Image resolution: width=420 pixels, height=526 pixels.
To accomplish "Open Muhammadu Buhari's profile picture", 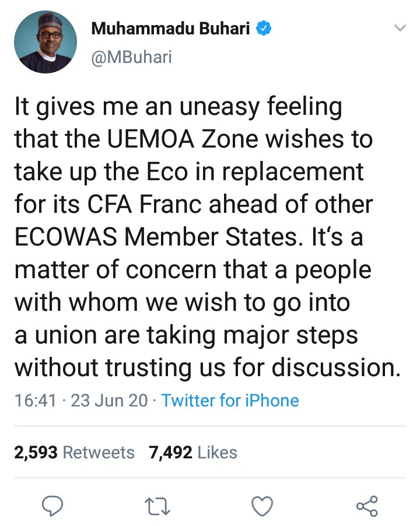I will [45, 42].
